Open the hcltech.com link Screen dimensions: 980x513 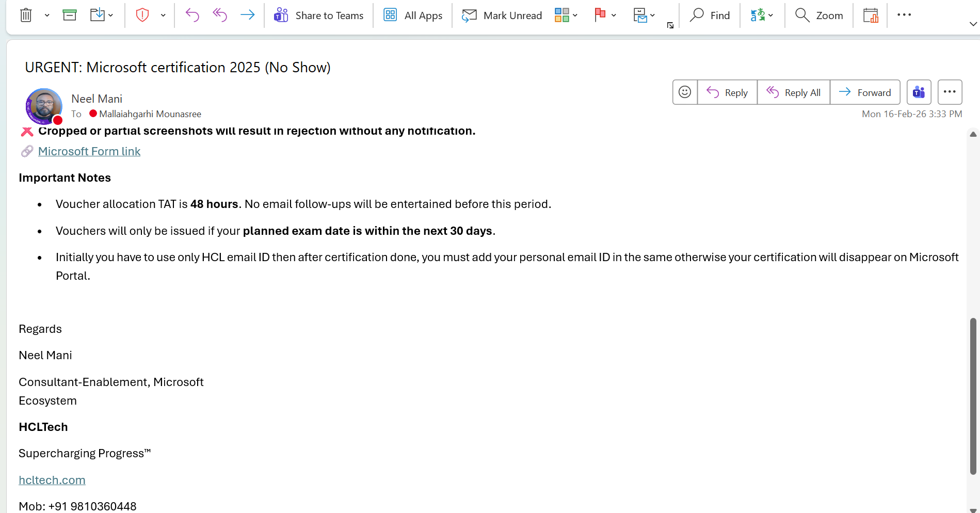pyautogui.click(x=52, y=480)
